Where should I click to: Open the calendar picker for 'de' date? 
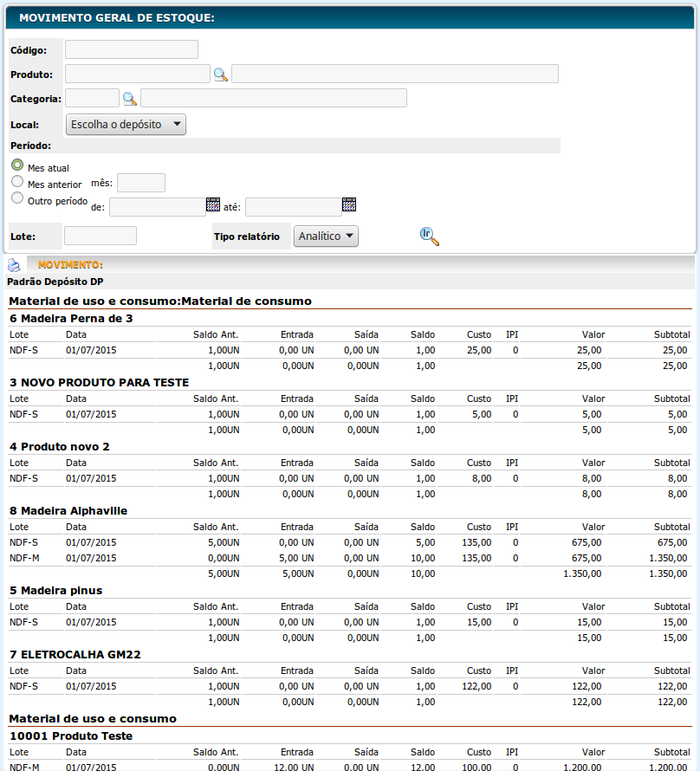(213, 205)
